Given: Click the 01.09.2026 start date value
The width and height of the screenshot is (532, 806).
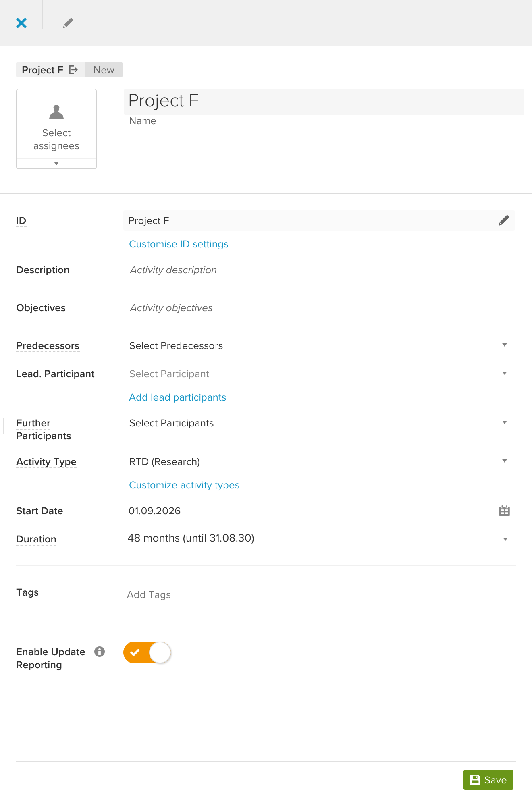Looking at the screenshot, I should click(154, 511).
